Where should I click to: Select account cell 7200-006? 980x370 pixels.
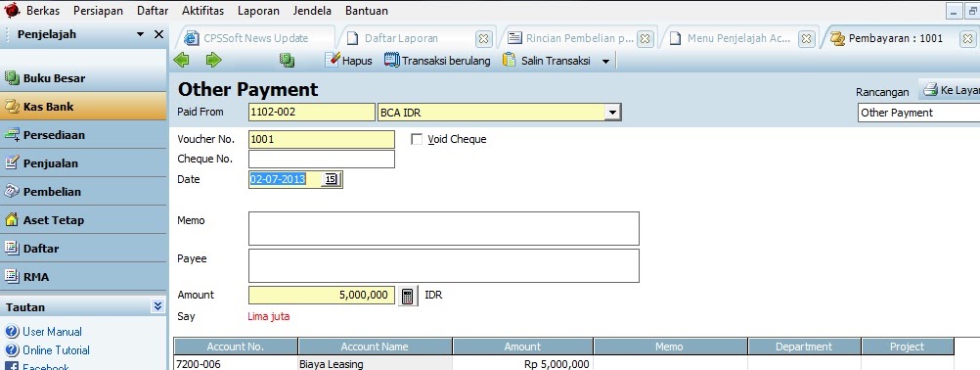[236, 364]
